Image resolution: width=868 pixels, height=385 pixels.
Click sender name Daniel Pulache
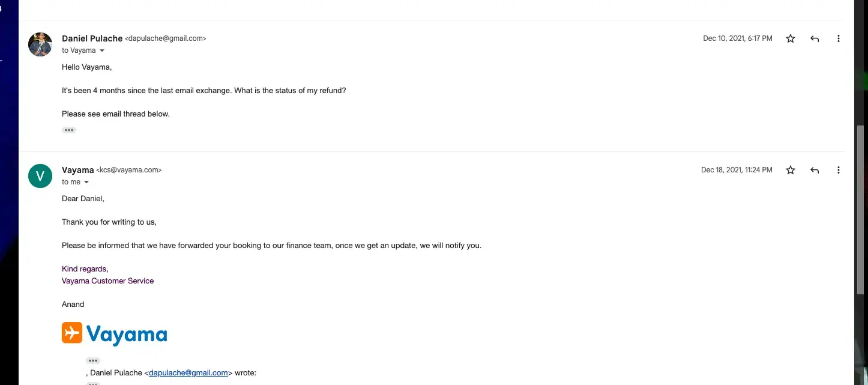(92, 38)
